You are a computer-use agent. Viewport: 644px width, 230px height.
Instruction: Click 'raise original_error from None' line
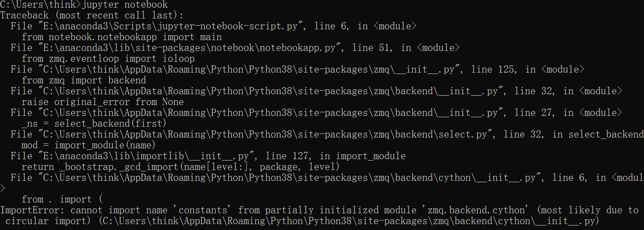(x=103, y=102)
